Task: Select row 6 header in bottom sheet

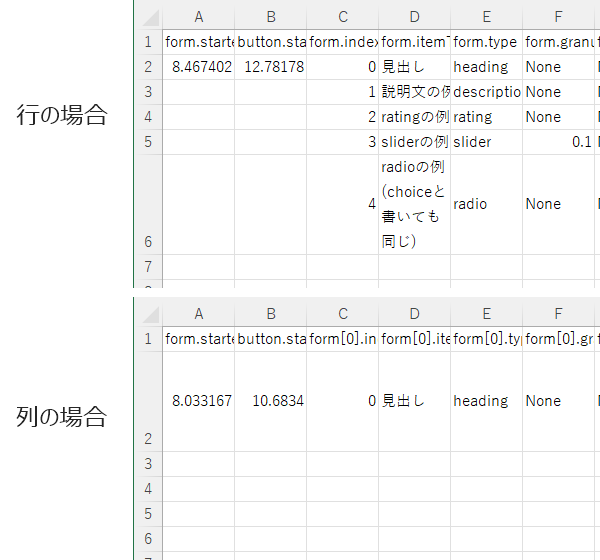Action: [148, 539]
